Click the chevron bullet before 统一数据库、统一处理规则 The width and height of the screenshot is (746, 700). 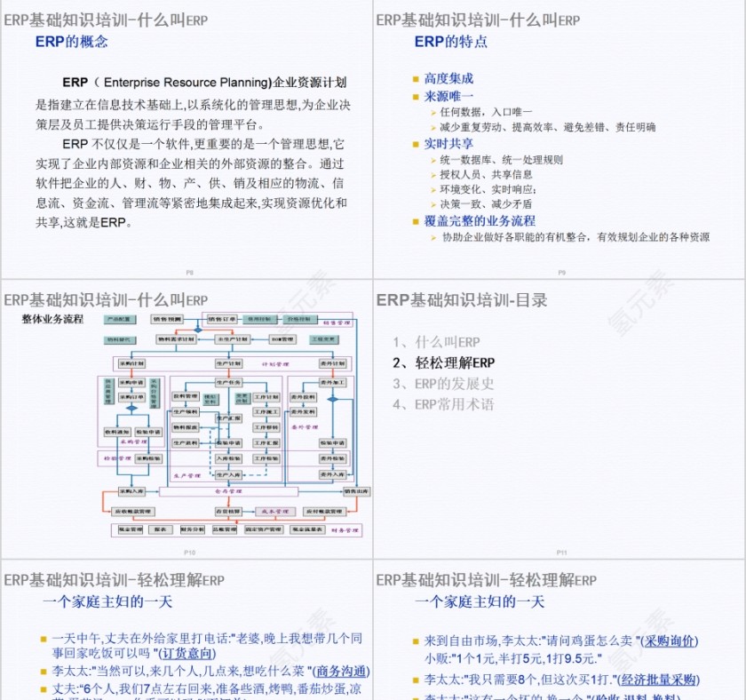(433, 159)
